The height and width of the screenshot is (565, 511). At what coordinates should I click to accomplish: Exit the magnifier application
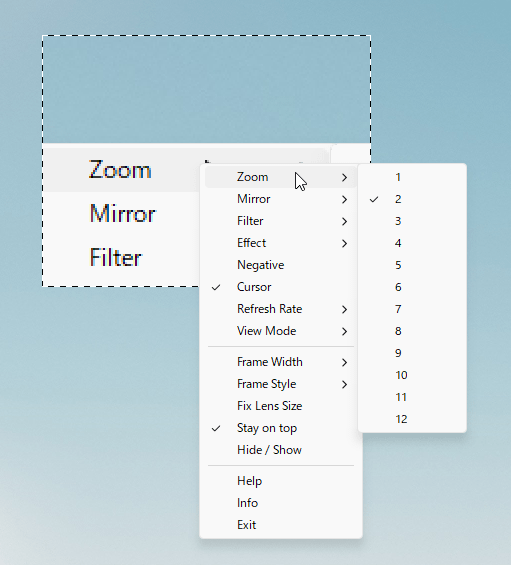click(281, 525)
